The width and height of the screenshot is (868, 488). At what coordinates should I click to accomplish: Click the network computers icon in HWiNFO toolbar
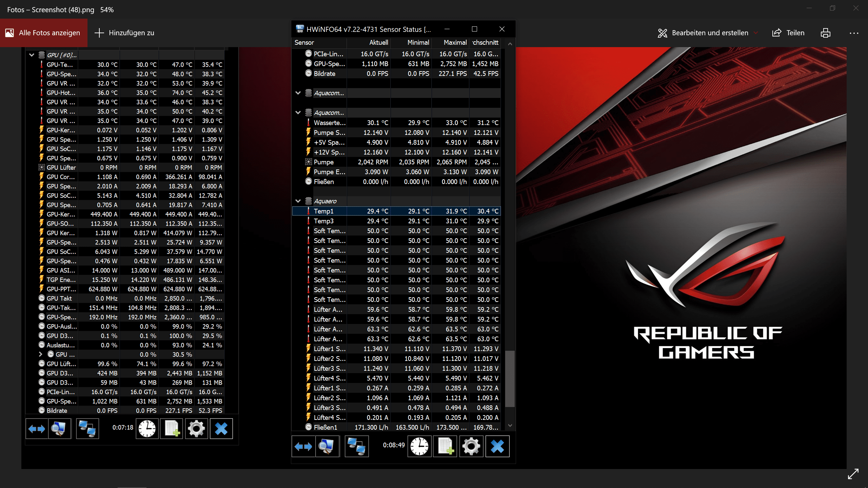(356, 446)
